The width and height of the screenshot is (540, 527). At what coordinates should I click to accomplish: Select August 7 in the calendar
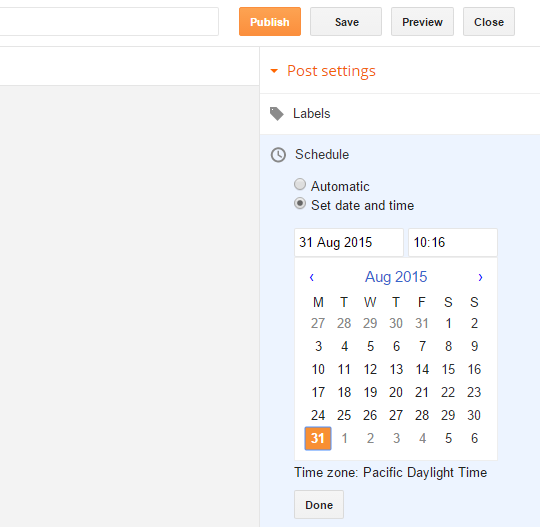422,346
